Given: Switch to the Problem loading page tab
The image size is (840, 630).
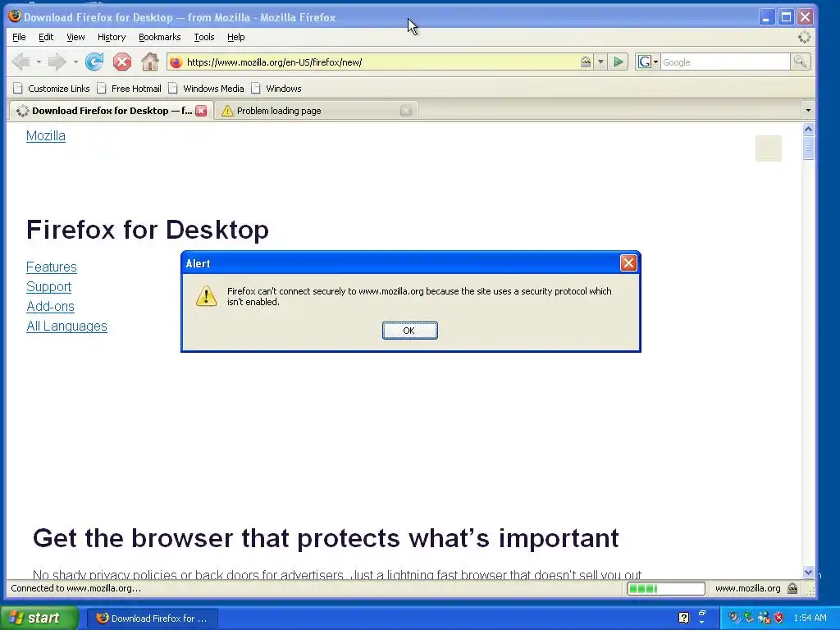Looking at the screenshot, I should (x=316, y=111).
